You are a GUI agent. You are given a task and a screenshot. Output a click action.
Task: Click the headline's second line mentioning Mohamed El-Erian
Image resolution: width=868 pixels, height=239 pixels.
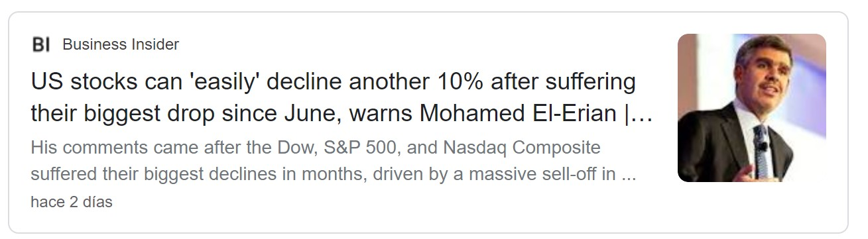342,114
